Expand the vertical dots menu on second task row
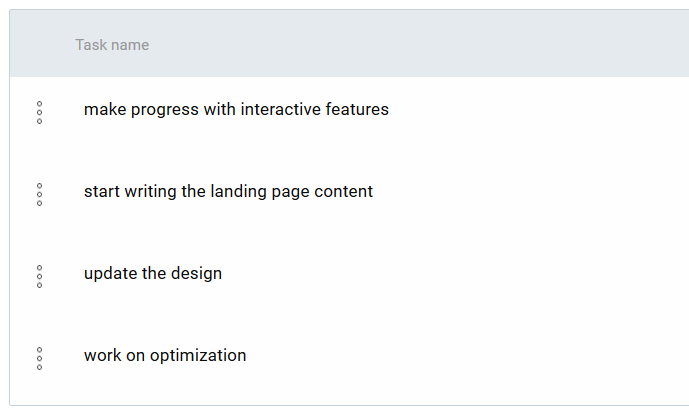This screenshot has height=418, width=689. coord(40,195)
